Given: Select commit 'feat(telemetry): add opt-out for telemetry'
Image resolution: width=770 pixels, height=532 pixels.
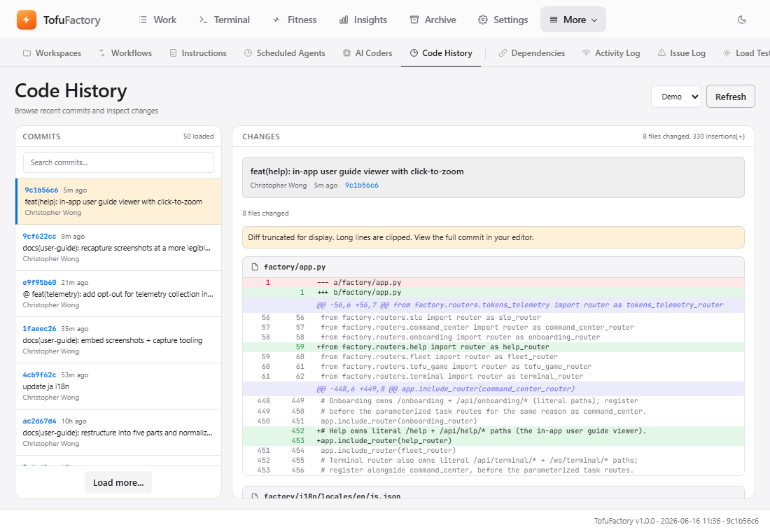Looking at the screenshot, I should click(118, 294).
